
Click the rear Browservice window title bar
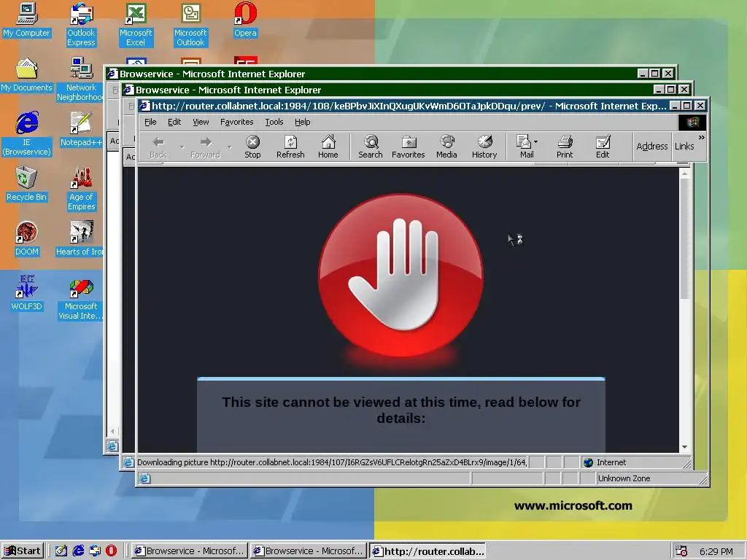point(391,74)
